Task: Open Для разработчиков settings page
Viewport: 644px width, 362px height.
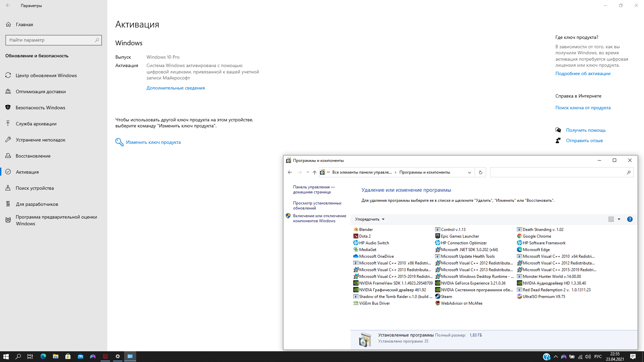Action: pos(37,204)
